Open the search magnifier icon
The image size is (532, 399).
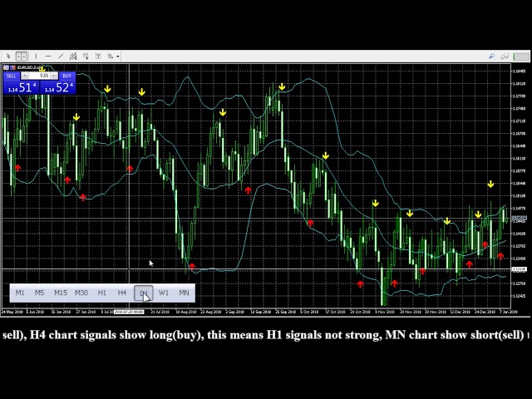click(492, 57)
